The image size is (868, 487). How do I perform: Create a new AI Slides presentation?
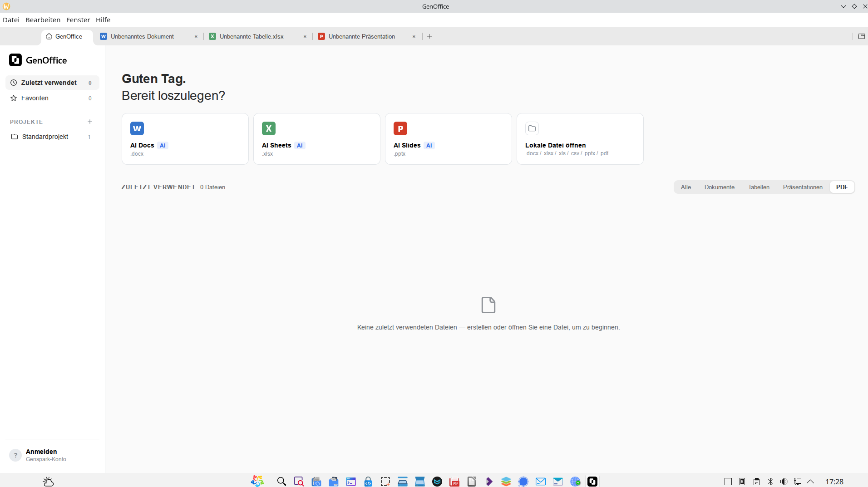point(449,139)
